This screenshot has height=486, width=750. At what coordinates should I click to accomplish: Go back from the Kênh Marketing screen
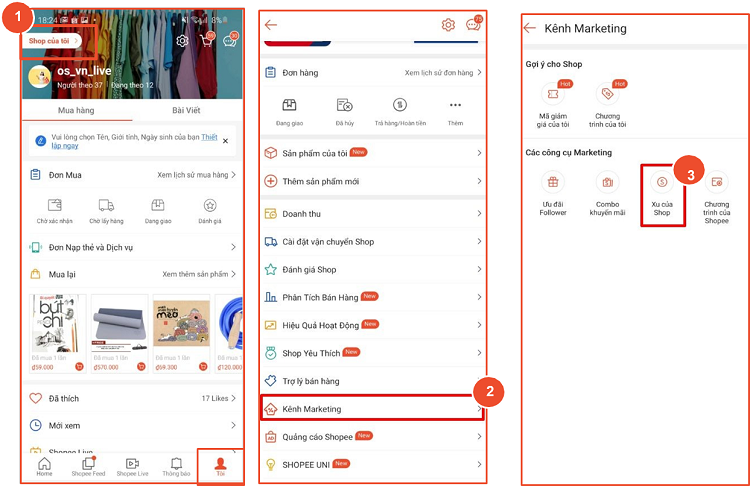click(530, 28)
